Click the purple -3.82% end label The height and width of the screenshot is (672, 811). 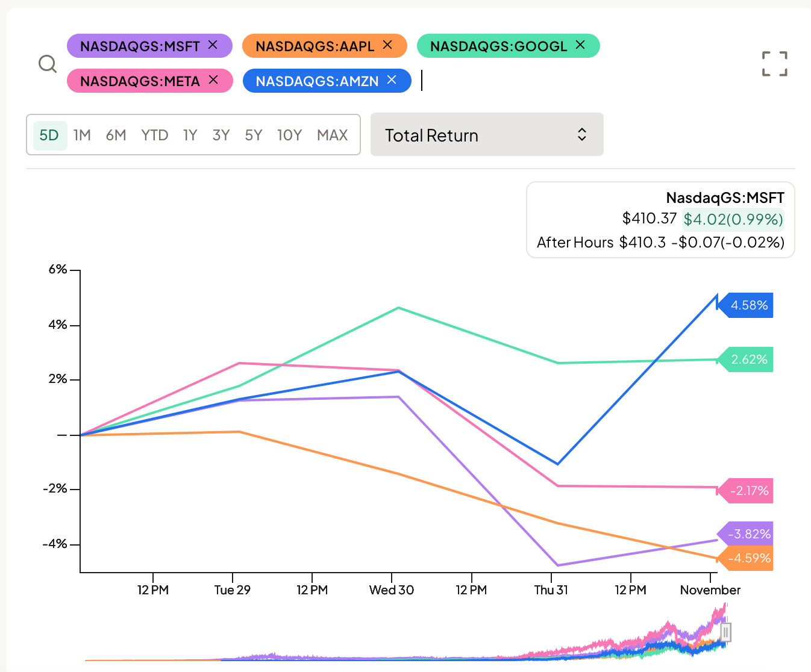click(x=745, y=534)
